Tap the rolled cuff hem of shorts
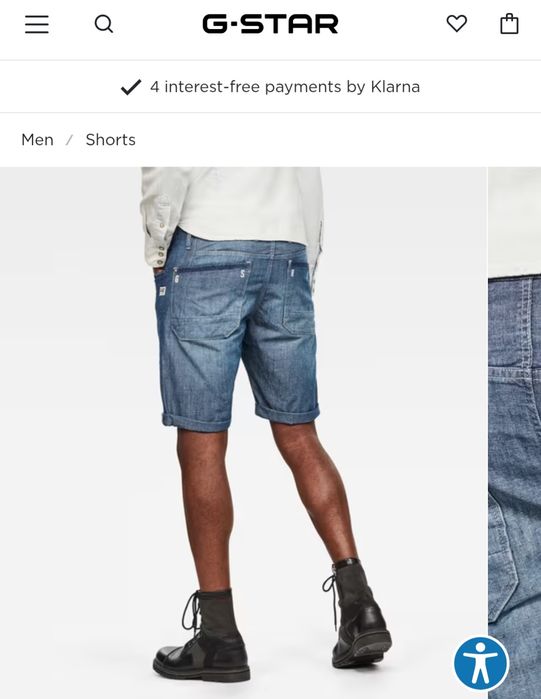The height and width of the screenshot is (699, 541). (x=287, y=412)
